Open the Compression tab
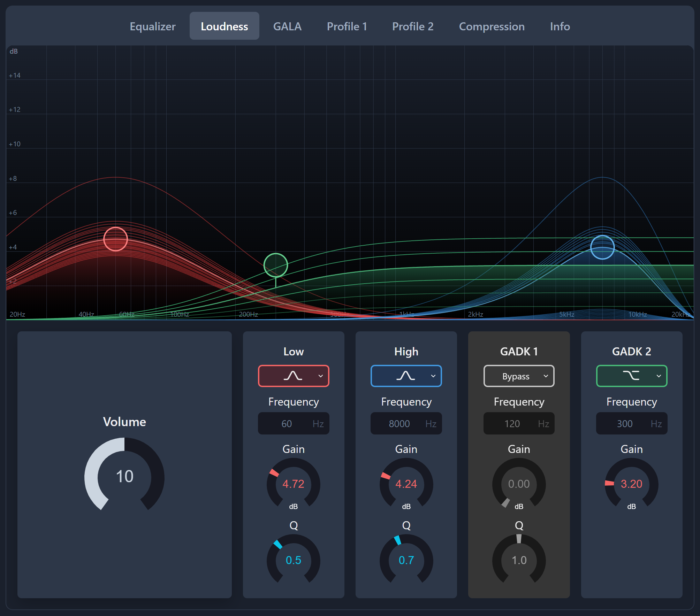 492,26
